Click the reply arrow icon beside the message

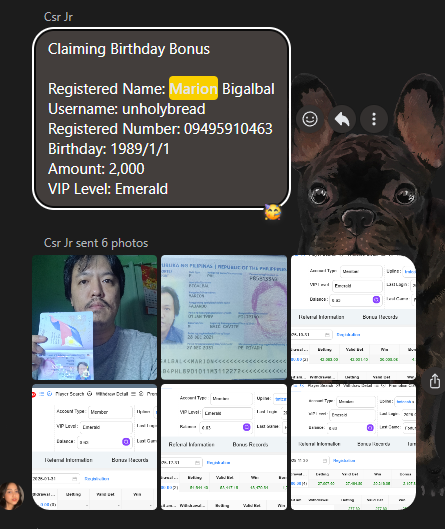point(342,119)
